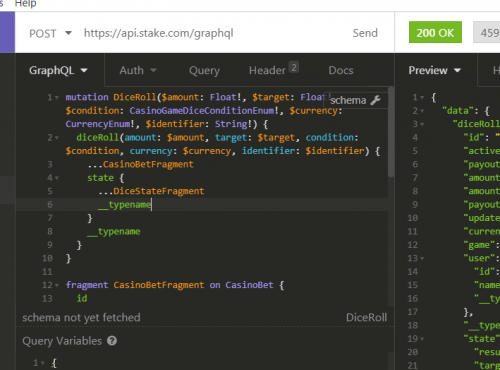
Task: Collapse response JSON root on line 1
Action: [x=422, y=98]
